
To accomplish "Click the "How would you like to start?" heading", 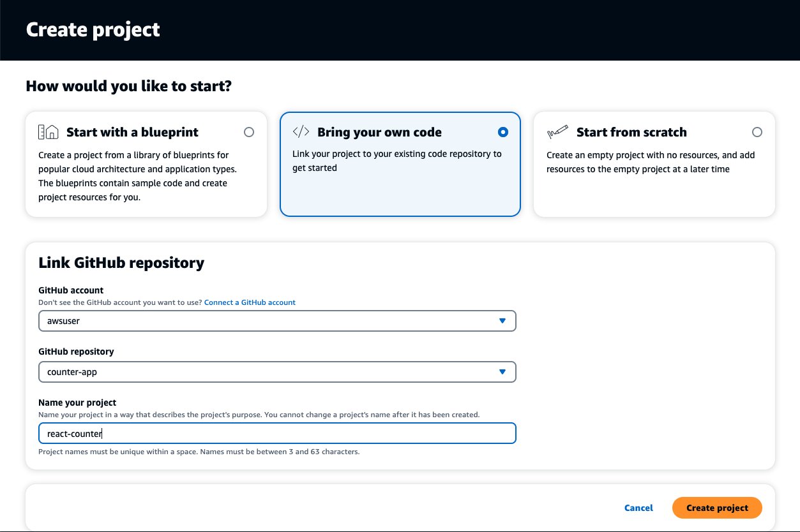I will point(128,85).
